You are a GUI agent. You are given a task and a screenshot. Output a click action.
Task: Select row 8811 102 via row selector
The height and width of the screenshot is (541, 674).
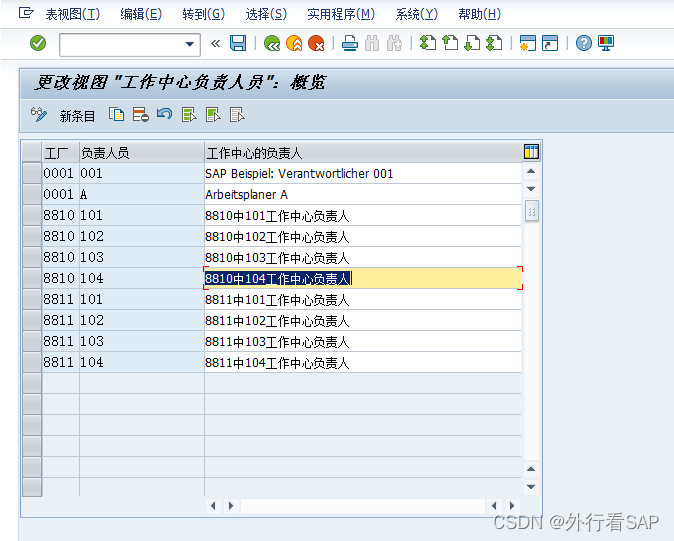click(x=32, y=321)
